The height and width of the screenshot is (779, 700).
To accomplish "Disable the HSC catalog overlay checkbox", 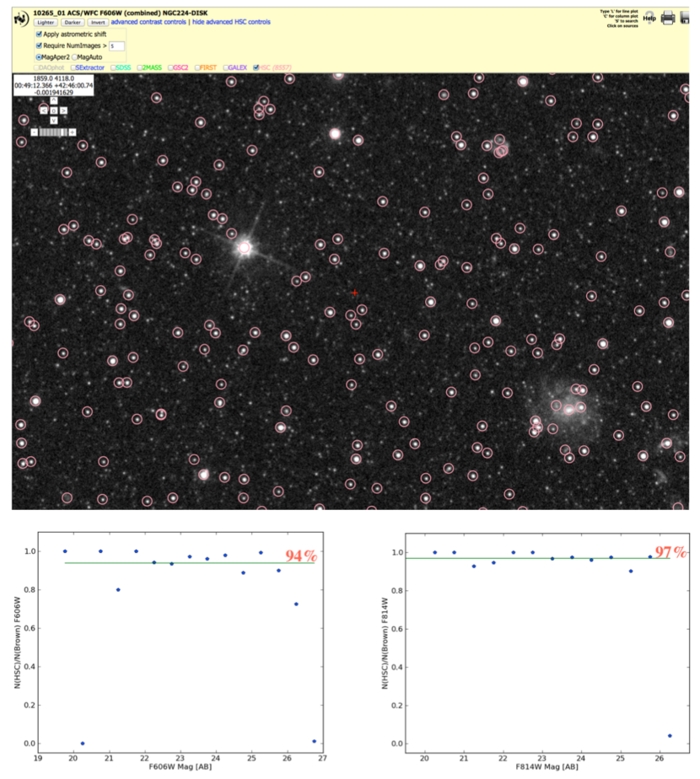I will tap(256, 67).
